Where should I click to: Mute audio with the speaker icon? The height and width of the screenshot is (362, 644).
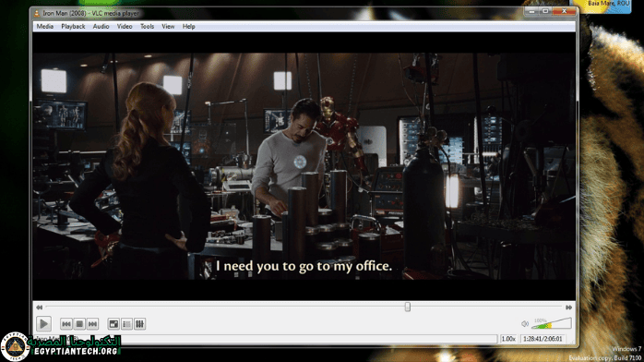524,324
